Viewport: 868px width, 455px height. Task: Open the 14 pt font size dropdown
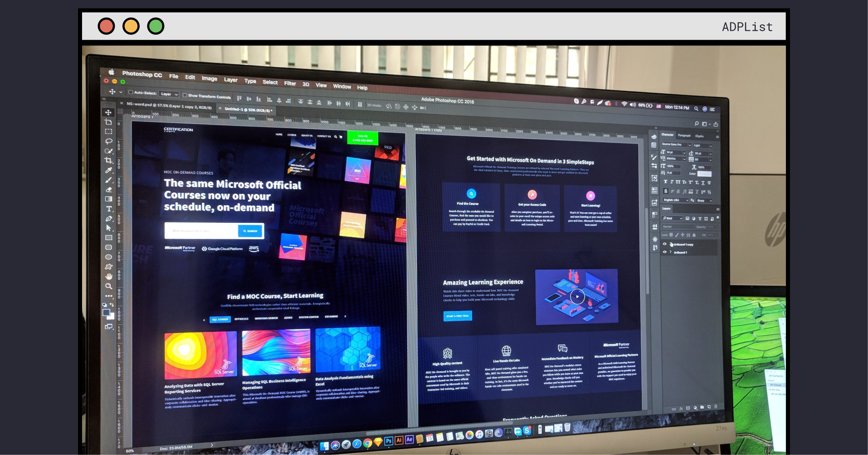tap(676, 152)
